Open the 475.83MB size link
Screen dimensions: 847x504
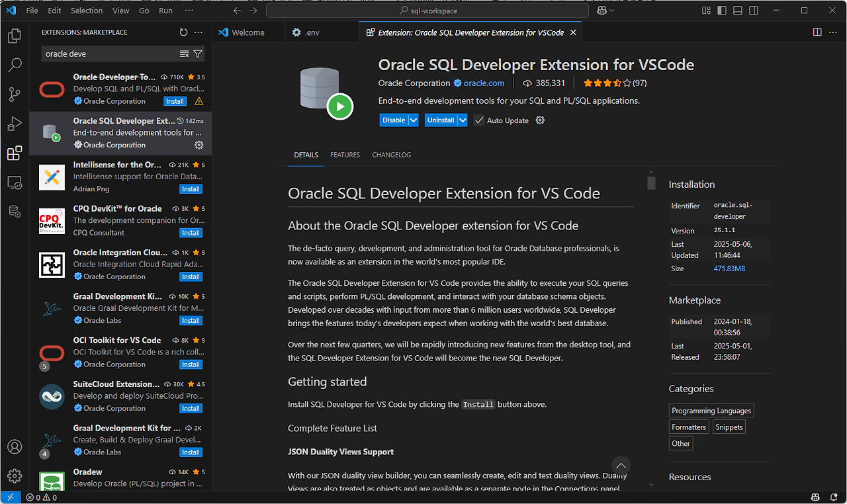pyautogui.click(x=729, y=269)
